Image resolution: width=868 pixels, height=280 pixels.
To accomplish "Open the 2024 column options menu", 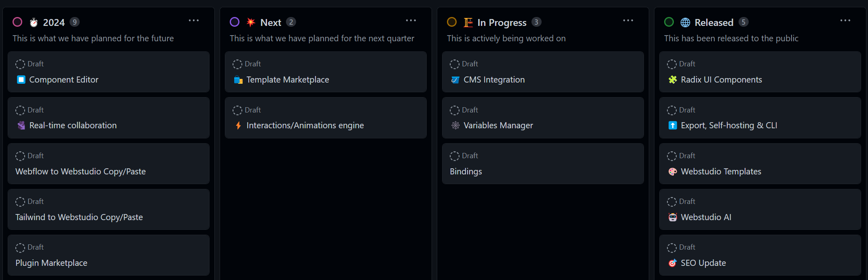I will click(194, 21).
